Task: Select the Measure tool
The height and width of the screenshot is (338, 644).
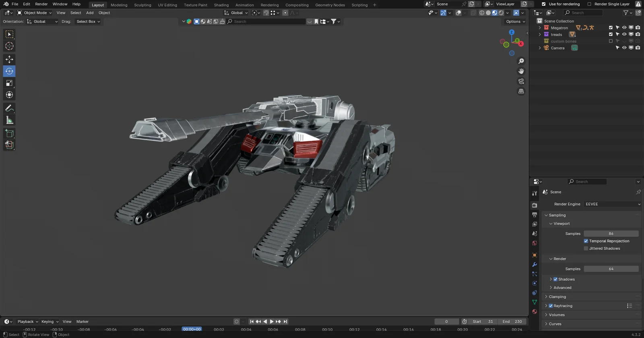Action: coord(9,120)
